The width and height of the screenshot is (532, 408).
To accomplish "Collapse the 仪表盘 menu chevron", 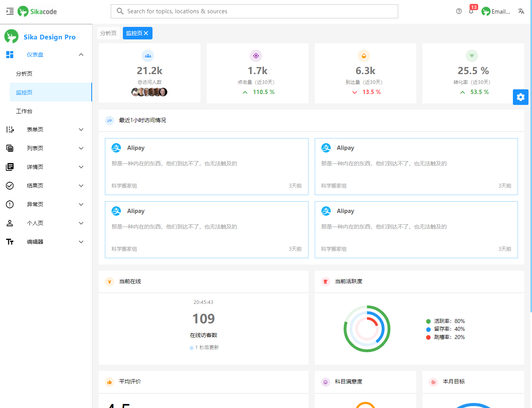I will click(x=81, y=55).
